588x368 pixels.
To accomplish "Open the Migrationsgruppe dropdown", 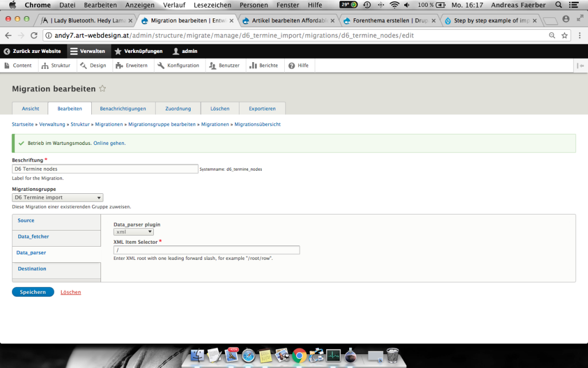I will (x=57, y=197).
